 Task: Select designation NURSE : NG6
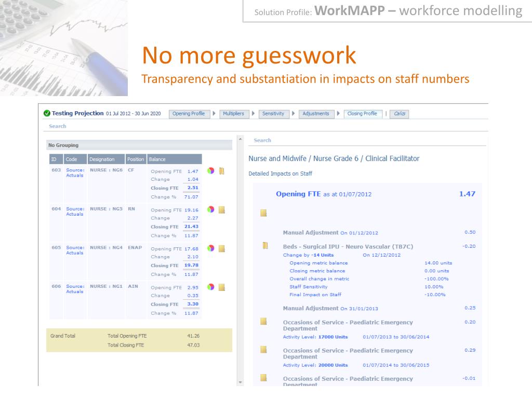click(106, 170)
